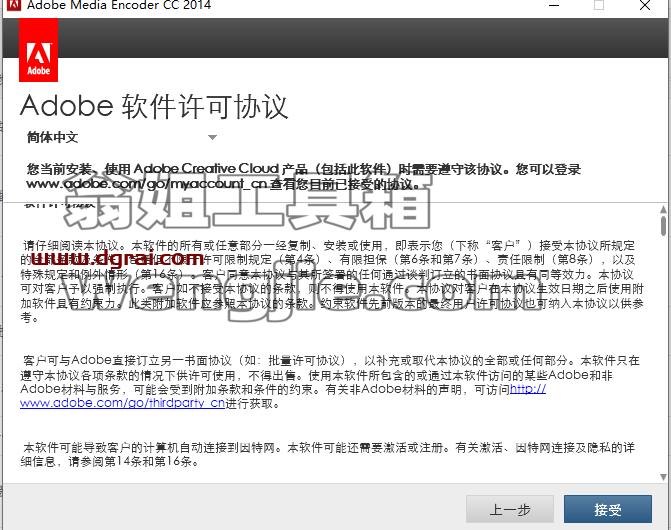Open the 简体中文 language dropdown
The height and width of the screenshot is (530, 671).
click(122, 137)
